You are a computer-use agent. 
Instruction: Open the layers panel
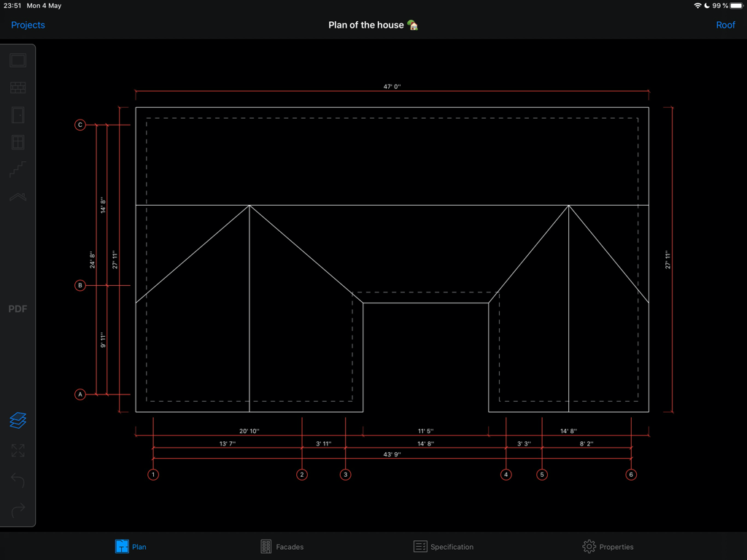click(18, 421)
